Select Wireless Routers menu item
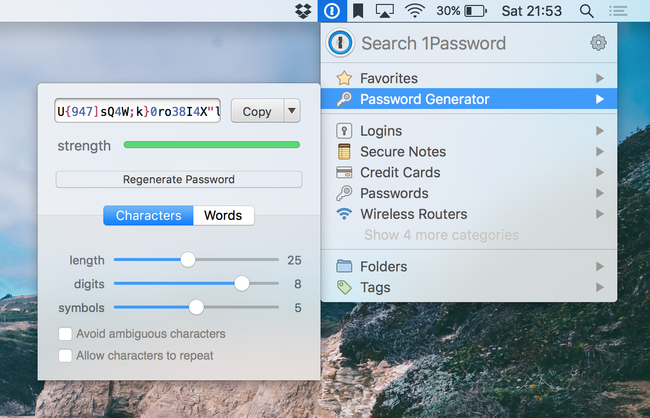This screenshot has height=418, width=650. [469, 214]
